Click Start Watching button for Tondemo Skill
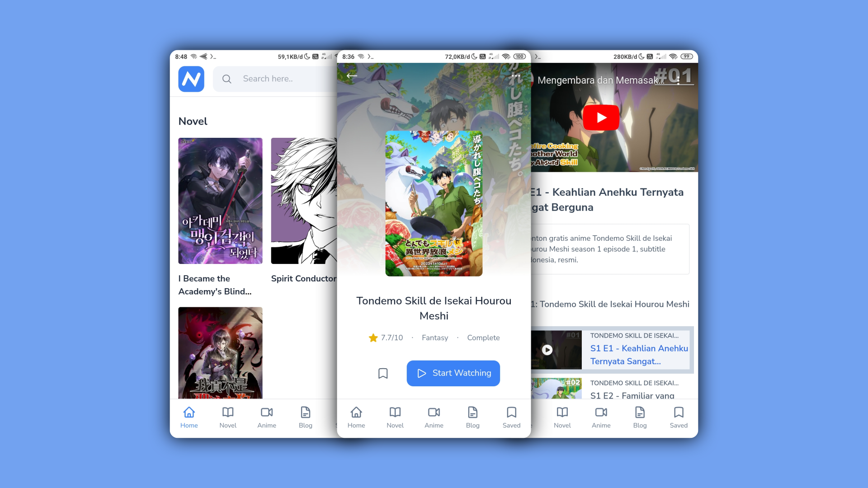868x488 pixels. point(453,373)
